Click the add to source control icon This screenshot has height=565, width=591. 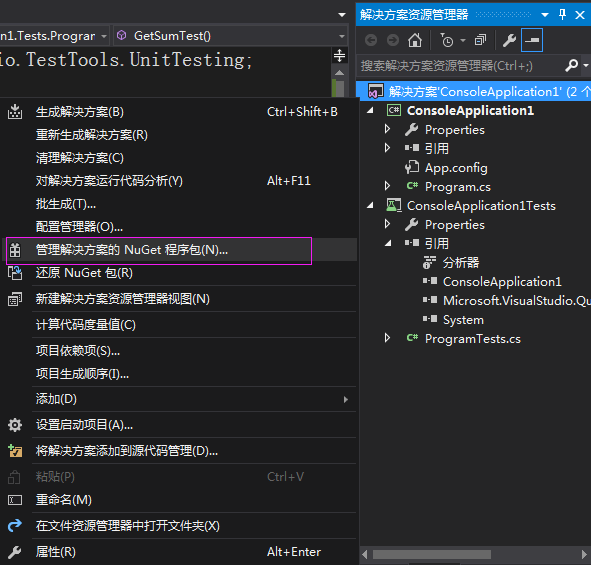[15, 451]
